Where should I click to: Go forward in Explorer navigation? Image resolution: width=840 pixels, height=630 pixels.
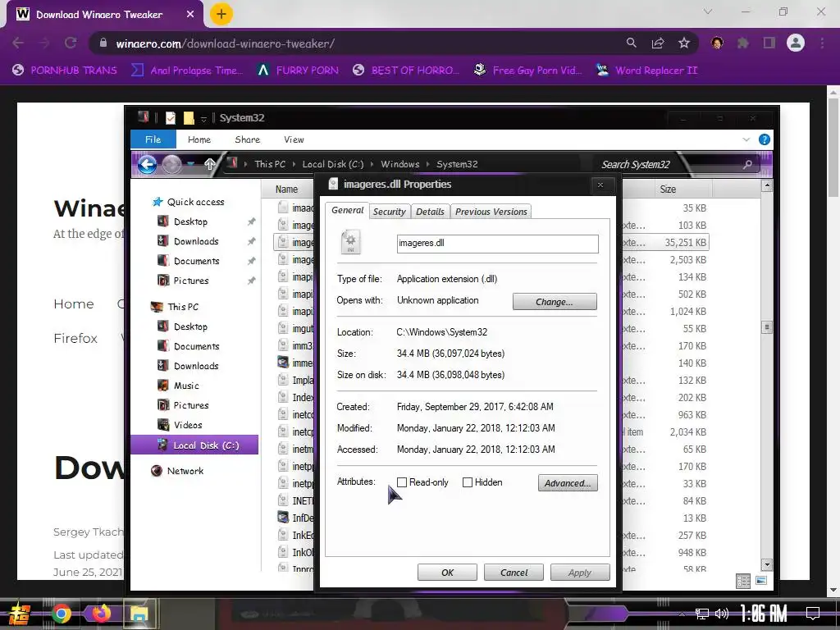[171, 164]
